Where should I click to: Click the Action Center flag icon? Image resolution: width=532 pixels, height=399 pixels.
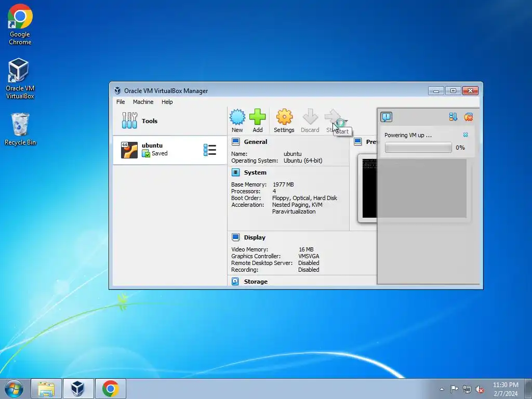coord(454,389)
